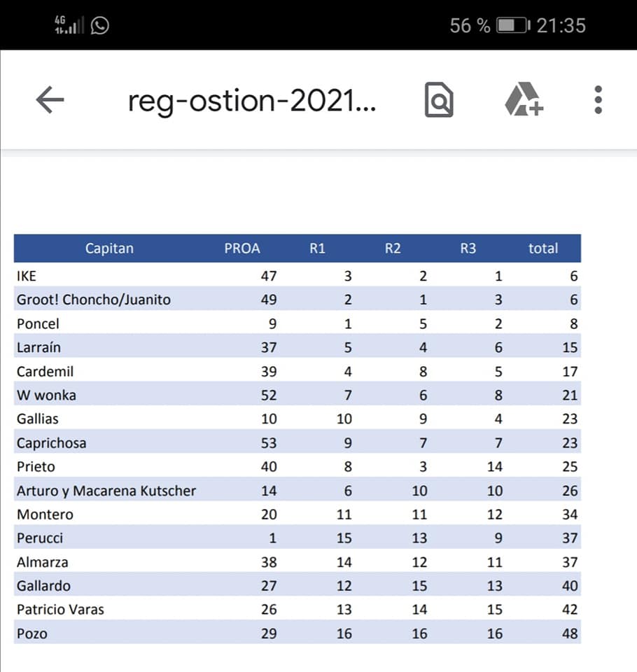Tap the IKE captain row

27,276
